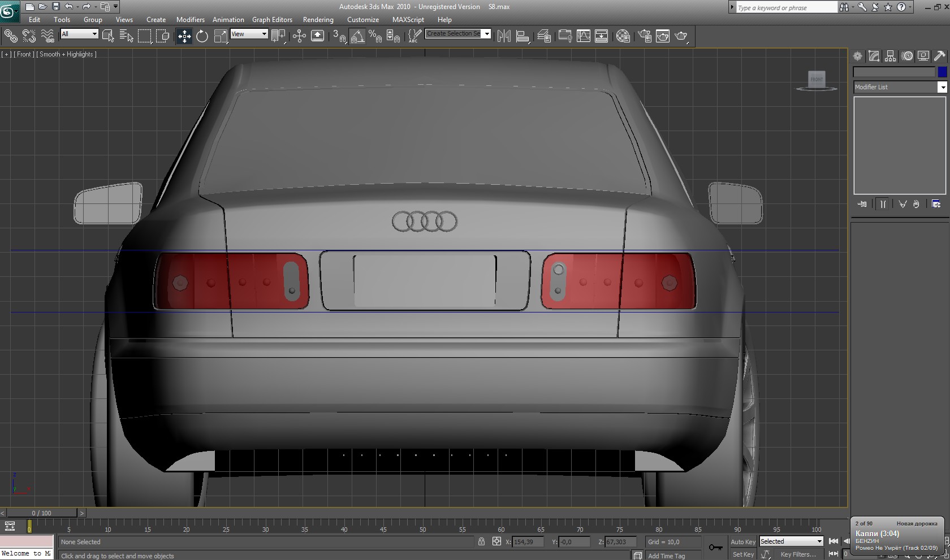Open the Rendering menu
The image size is (950, 560).
click(318, 19)
